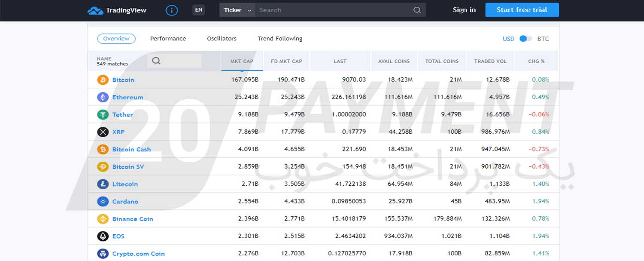Open the TradingView logo home link
The image size is (644, 261).
tap(117, 10)
